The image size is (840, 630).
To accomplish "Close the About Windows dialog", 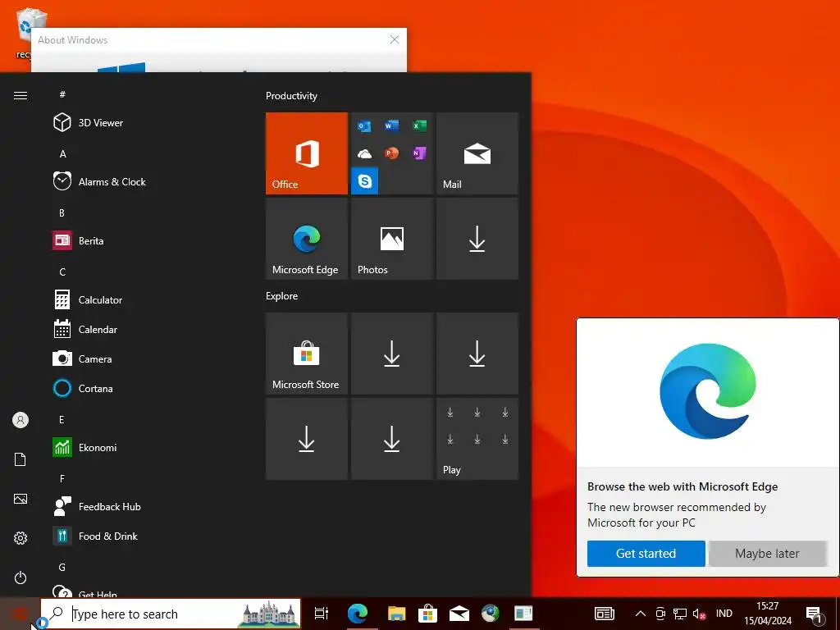I will click(x=395, y=39).
